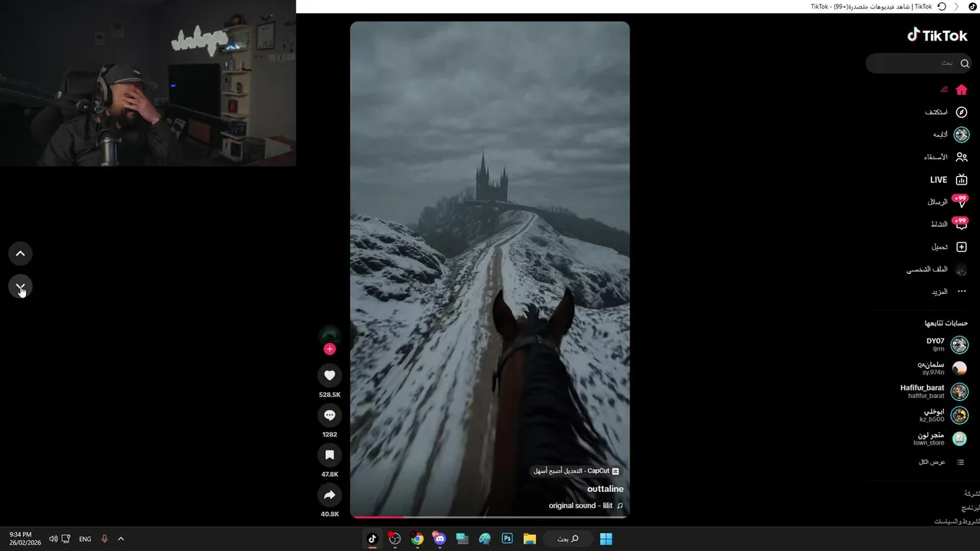Open Explore (استكشف) in the sidebar
The image size is (980, 551).
[x=946, y=112]
